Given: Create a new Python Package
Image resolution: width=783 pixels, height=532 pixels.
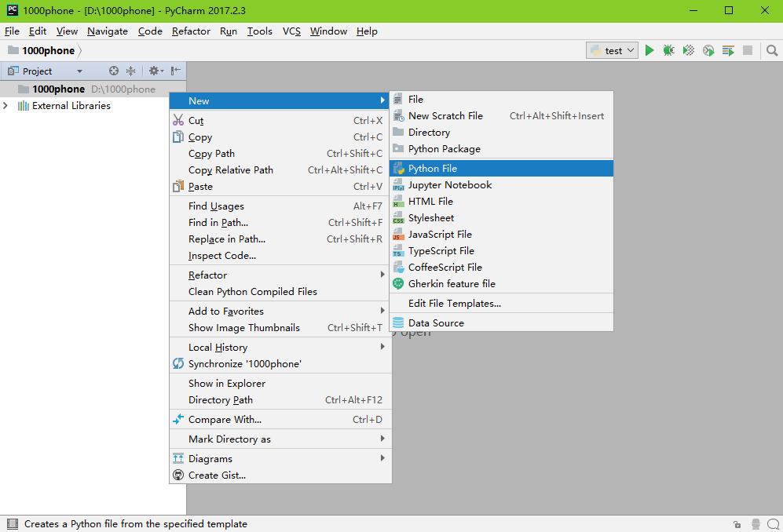Looking at the screenshot, I should tap(501, 149).
